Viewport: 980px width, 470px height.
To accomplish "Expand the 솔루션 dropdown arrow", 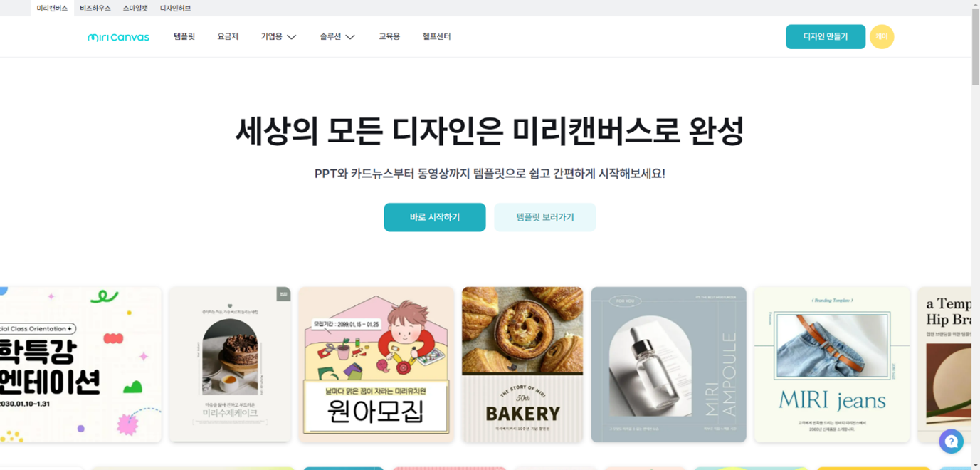I will pyautogui.click(x=350, y=37).
